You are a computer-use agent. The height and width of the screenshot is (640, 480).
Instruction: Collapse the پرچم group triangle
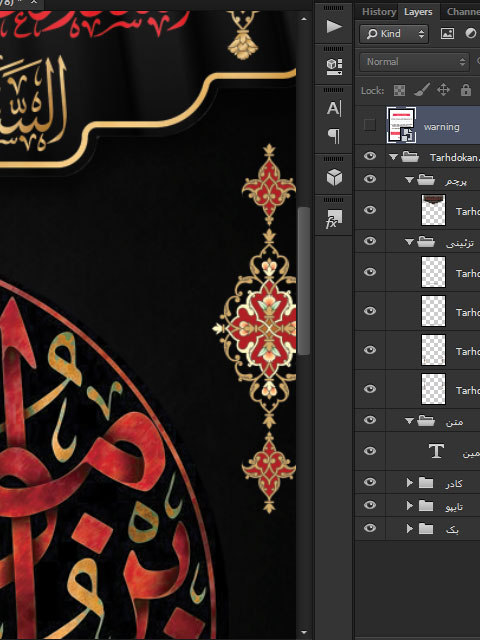coord(409,180)
